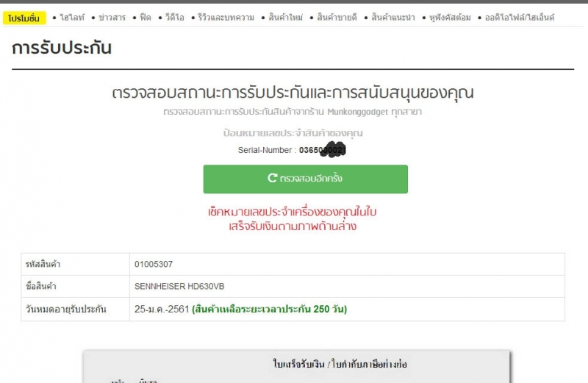The image size is (588, 383).
Task: Click the product code 01005307 cell
Action: (154, 264)
